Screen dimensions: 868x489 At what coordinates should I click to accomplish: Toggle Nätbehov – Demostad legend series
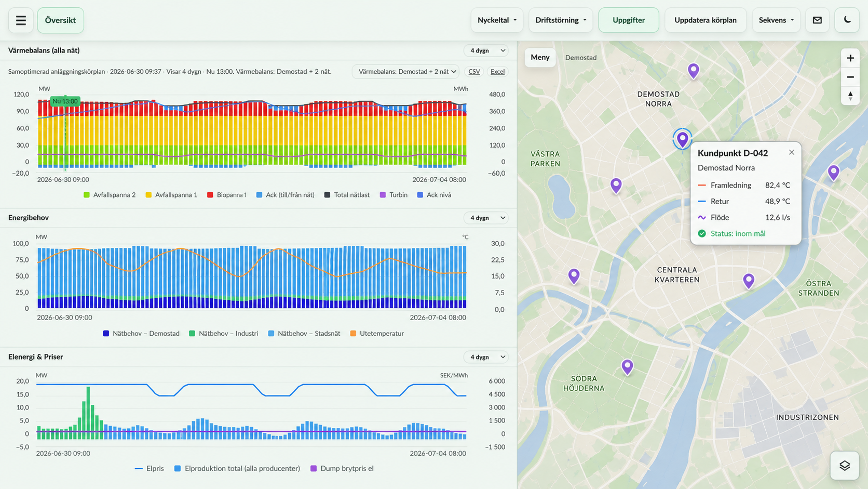141,334
